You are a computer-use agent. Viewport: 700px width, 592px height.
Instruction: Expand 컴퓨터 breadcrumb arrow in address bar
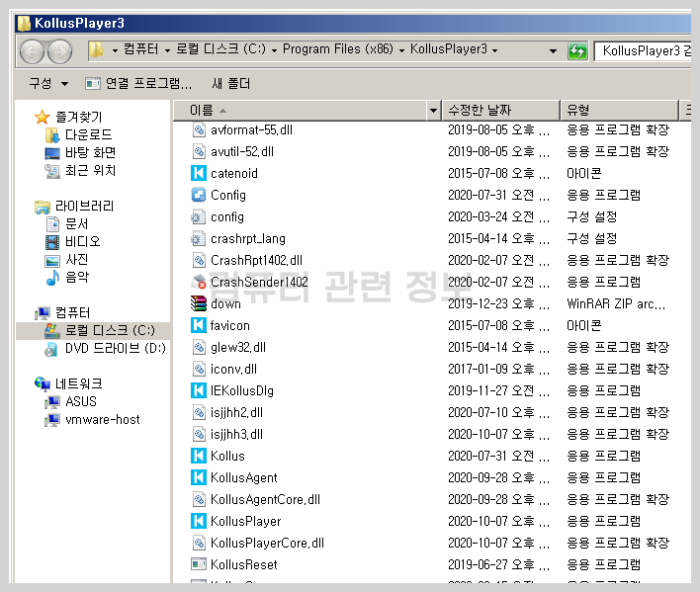pos(167,50)
